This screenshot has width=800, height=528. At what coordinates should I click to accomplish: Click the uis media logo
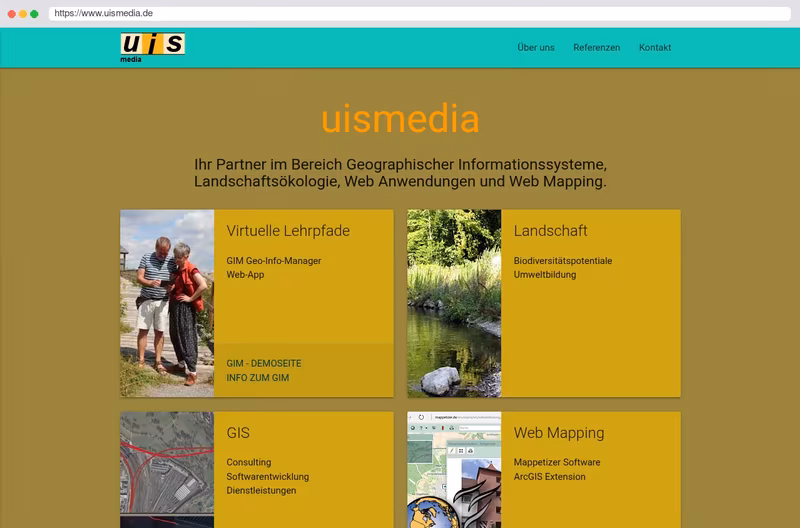[x=153, y=47]
